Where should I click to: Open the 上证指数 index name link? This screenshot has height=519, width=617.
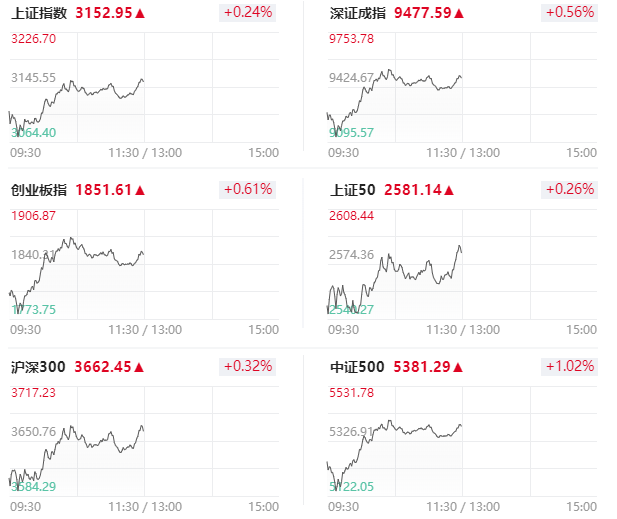click(39, 13)
